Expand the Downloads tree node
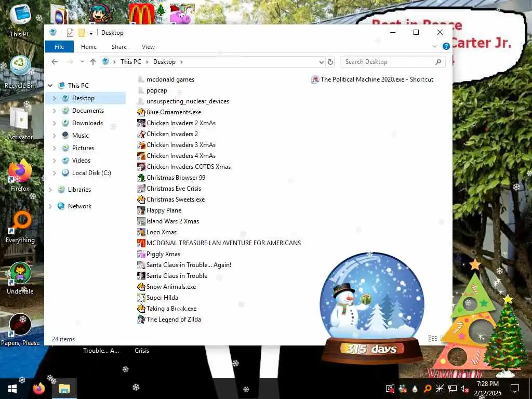The height and width of the screenshot is (399, 532). tap(54, 123)
